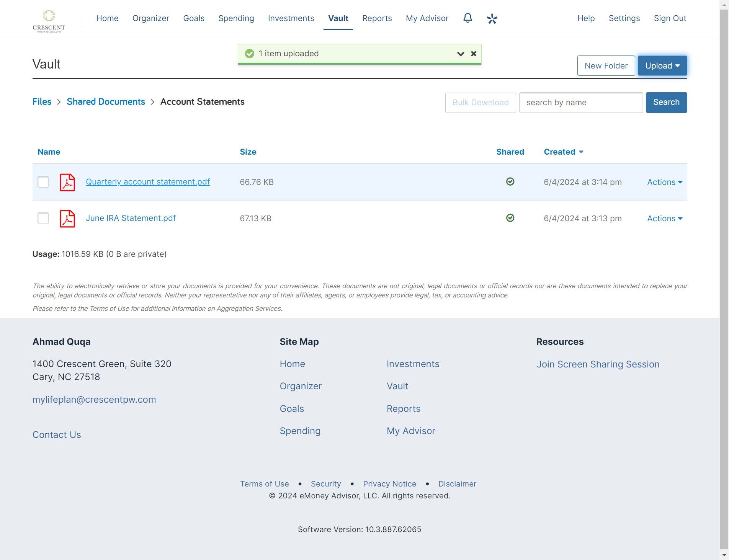Open Actions menu for Quarterly account statement
This screenshot has width=729, height=560.
[665, 182]
